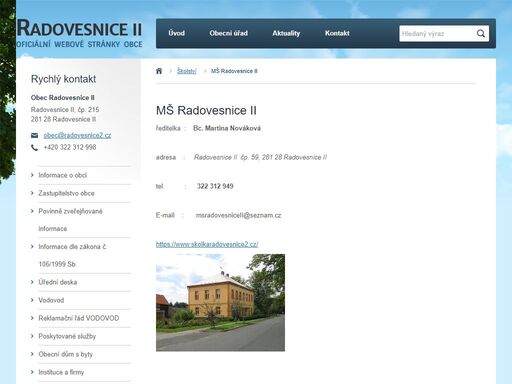Click chevron beside Reklamační řád VODOVOD
This screenshot has height=384, width=512.
tap(32, 318)
